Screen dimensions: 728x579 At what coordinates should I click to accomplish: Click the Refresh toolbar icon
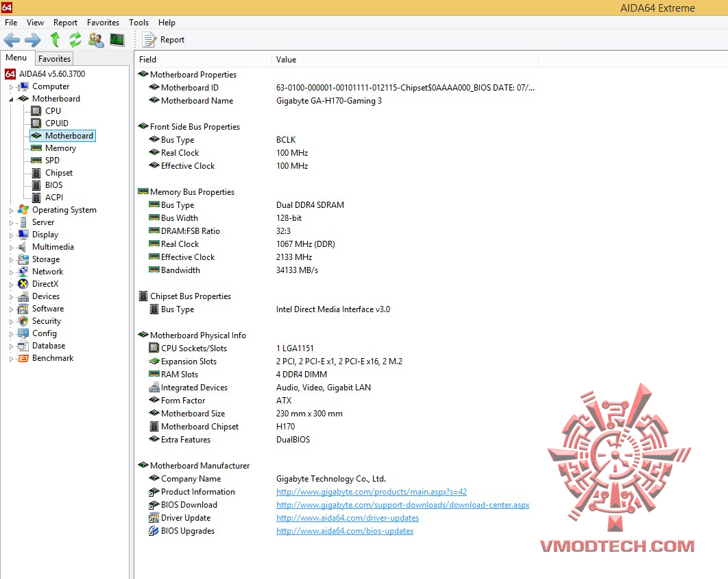click(x=75, y=40)
